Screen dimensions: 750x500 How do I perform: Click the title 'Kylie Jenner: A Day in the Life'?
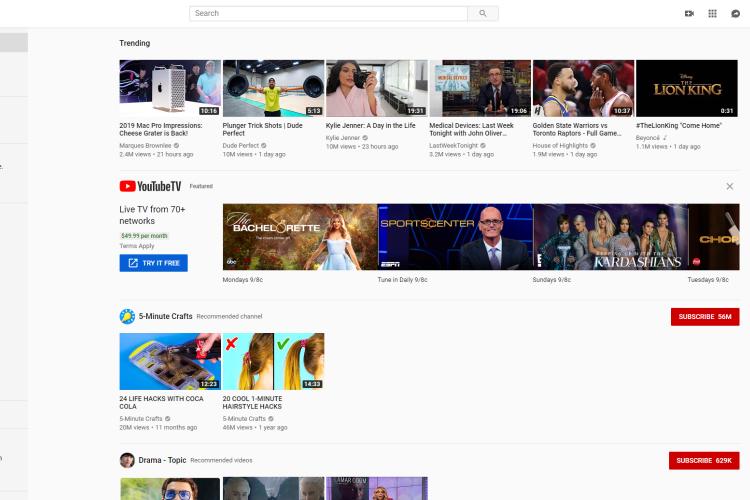pyautogui.click(x=371, y=125)
